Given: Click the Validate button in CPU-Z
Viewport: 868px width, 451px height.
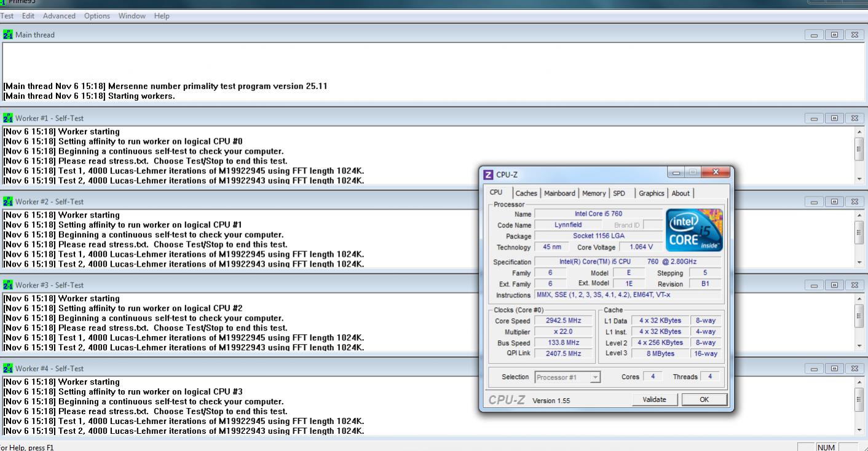Looking at the screenshot, I should tap(654, 399).
